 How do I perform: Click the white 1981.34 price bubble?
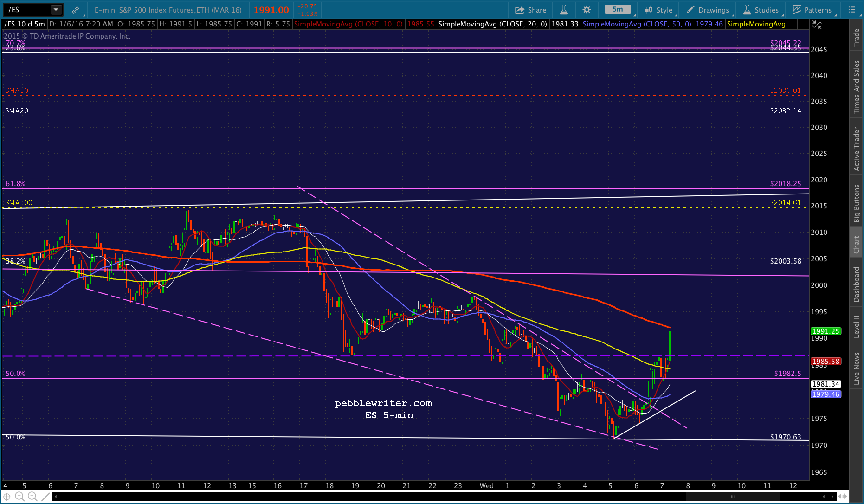(x=826, y=384)
